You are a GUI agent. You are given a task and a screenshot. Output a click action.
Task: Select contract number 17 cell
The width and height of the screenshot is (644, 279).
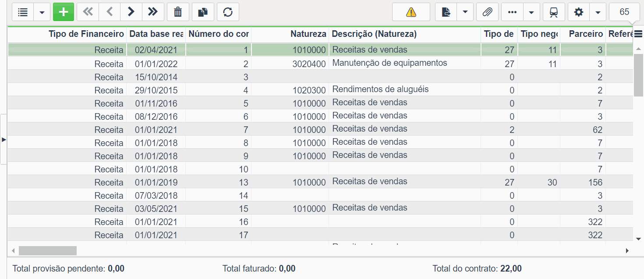tap(219, 235)
